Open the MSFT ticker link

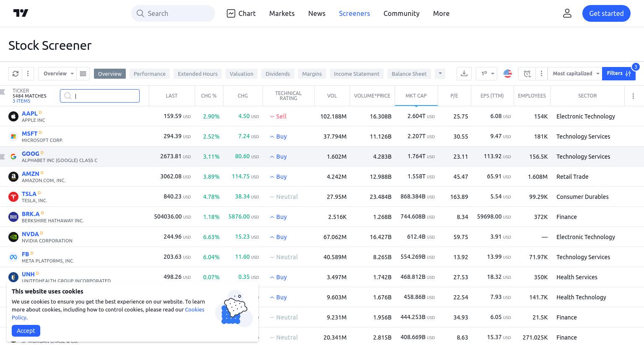point(29,134)
